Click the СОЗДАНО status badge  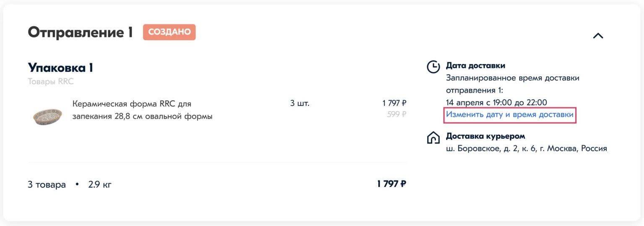(x=169, y=32)
